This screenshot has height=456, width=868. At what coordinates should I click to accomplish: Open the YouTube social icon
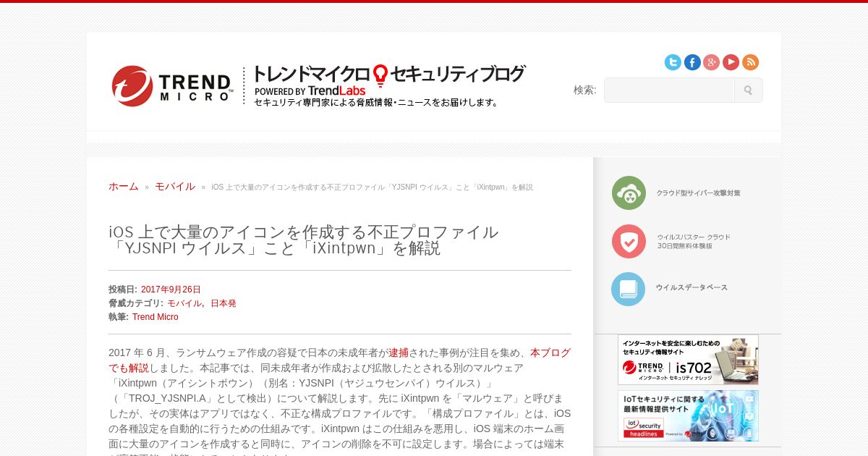pos(731,62)
